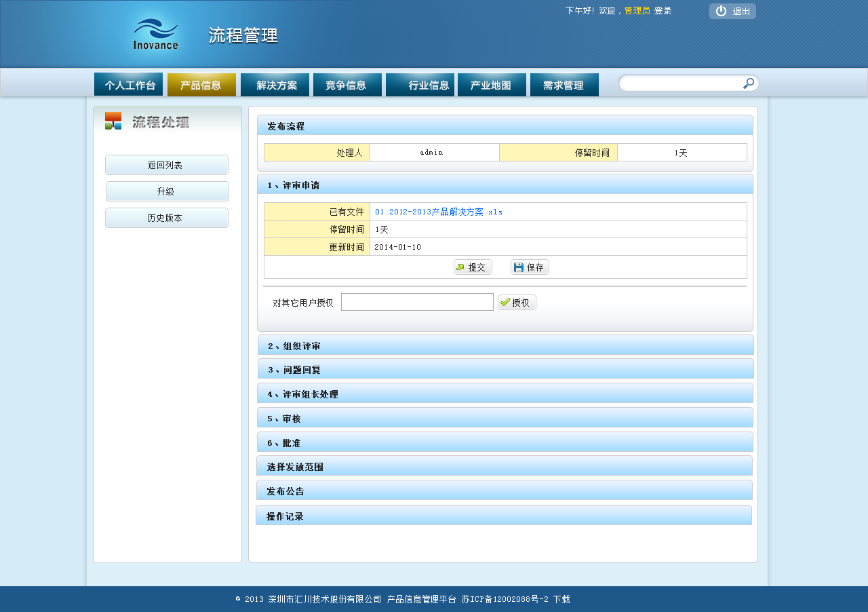Open 历史版本 in sidebar
Image resolution: width=868 pixels, height=612 pixels.
tap(167, 218)
